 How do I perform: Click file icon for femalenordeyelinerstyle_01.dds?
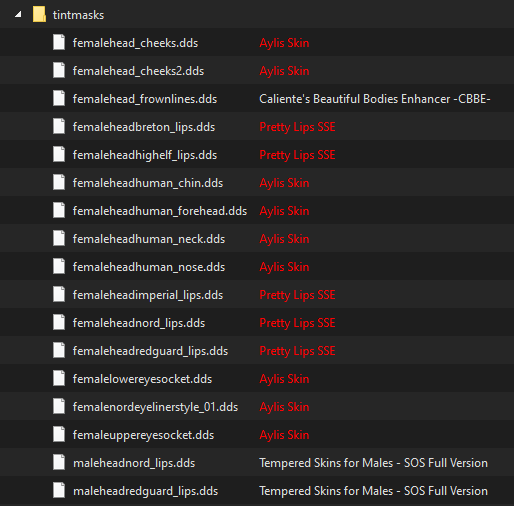[x=59, y=407]
